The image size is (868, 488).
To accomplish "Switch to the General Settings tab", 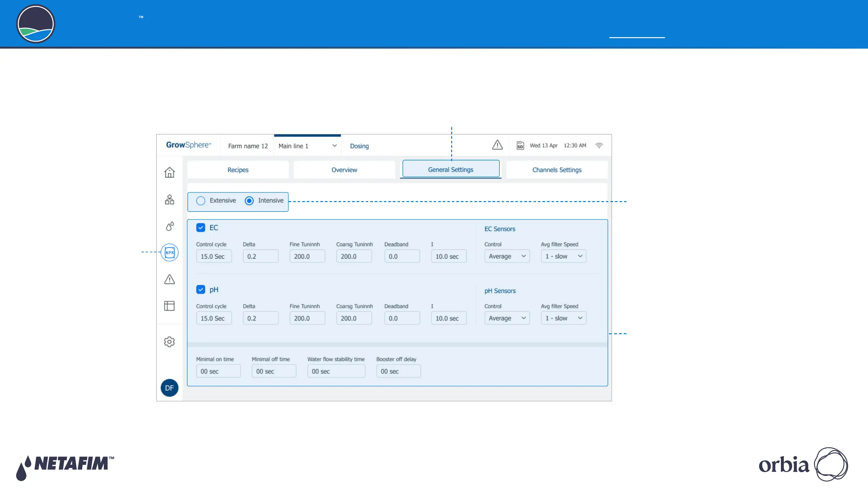I will click(451, 169).
